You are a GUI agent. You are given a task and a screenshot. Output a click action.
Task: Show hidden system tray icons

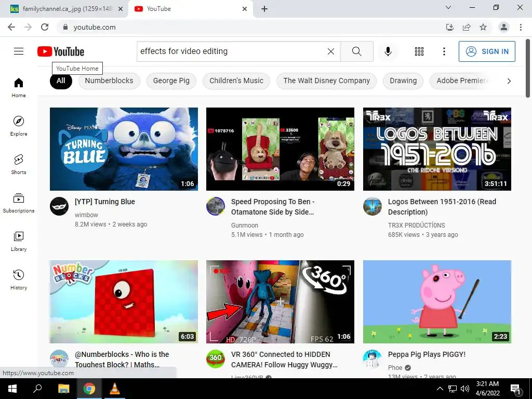pyautogui.click(x=440, y=389)
